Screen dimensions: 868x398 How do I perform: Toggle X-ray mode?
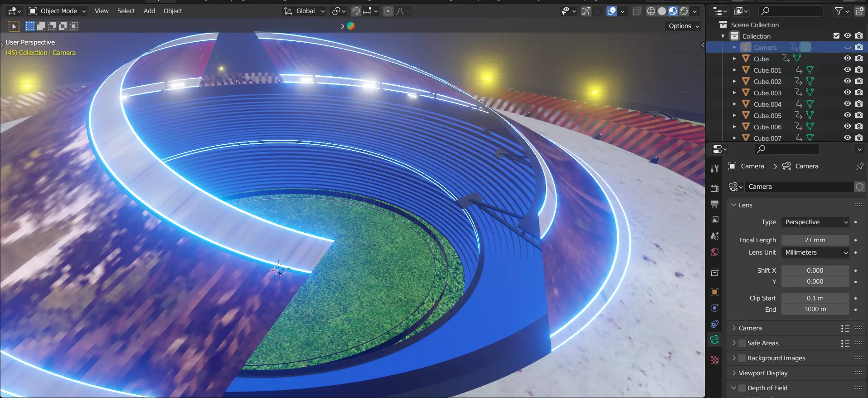pos(636,11)
